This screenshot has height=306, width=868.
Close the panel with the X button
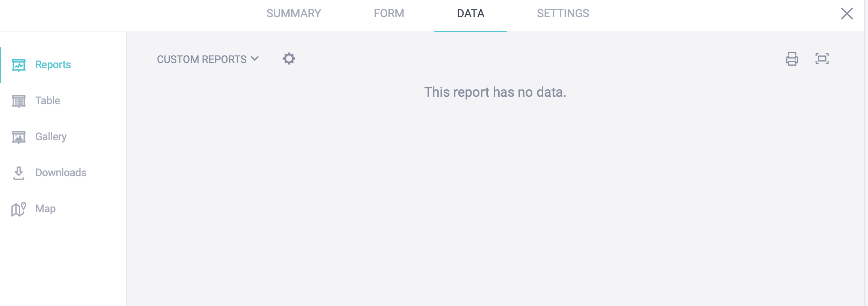click(x=847, y=13)
